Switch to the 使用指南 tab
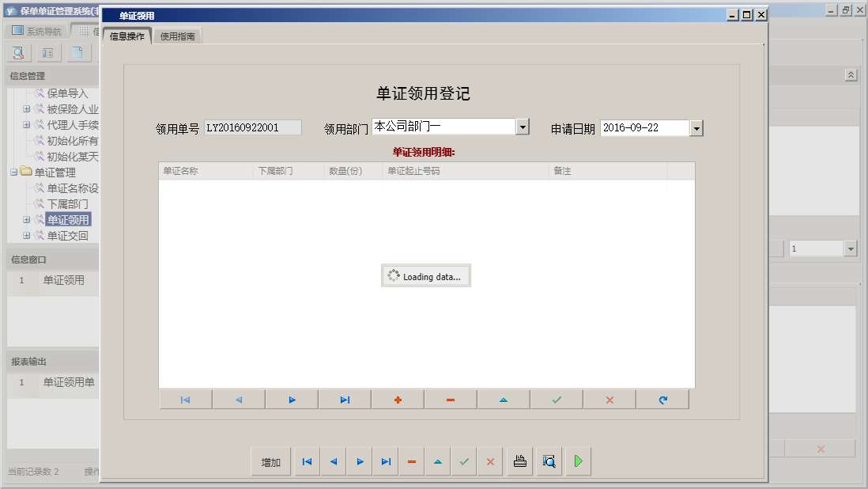 pyautogui.click(x=179, y=36)
